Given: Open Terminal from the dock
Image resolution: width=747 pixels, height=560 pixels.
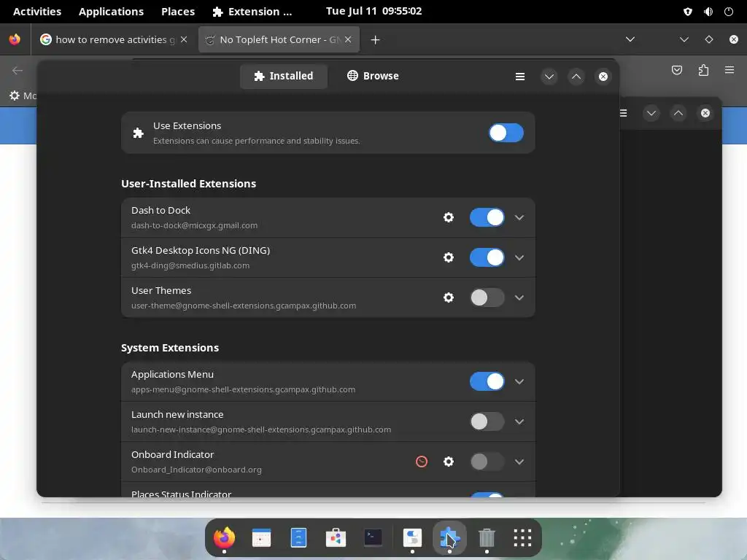Looking at the screenshot, I should 373,537.
